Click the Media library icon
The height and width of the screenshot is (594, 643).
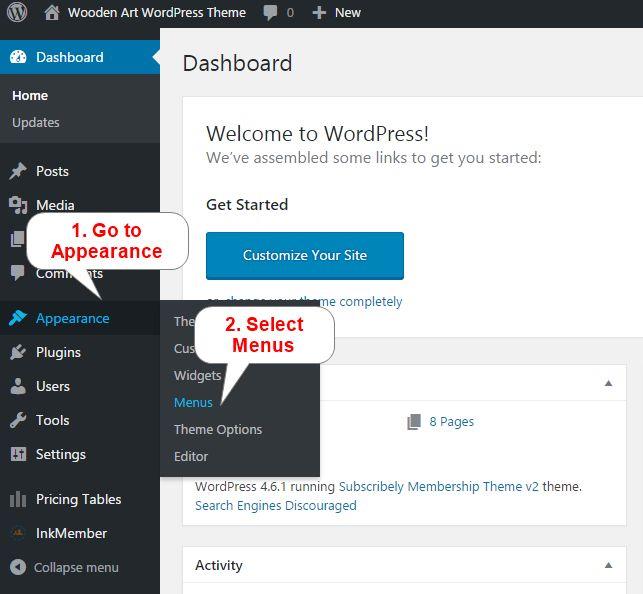18,205
